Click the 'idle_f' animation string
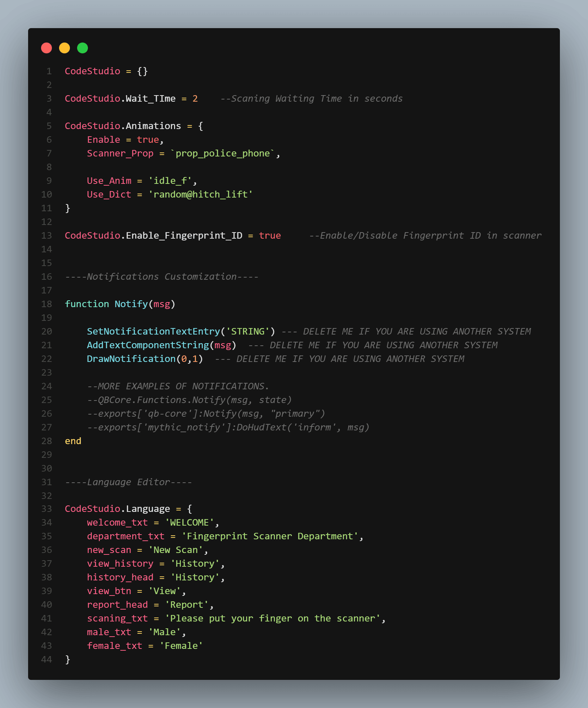The width and height of the screenshot is (588, 708). tap(170, 181)
